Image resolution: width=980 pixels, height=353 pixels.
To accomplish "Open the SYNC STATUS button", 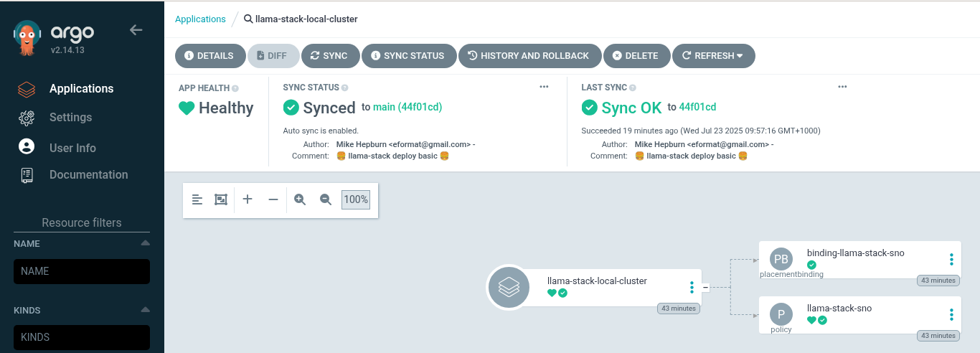I will point(408,56).
